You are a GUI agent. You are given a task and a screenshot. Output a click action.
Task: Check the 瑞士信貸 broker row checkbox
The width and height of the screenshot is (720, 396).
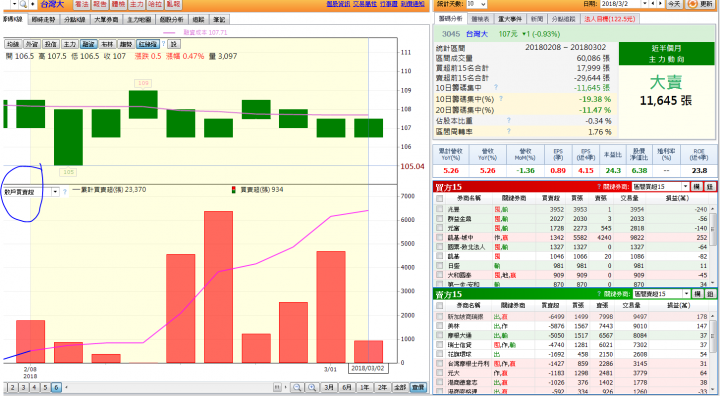[440, 345]
